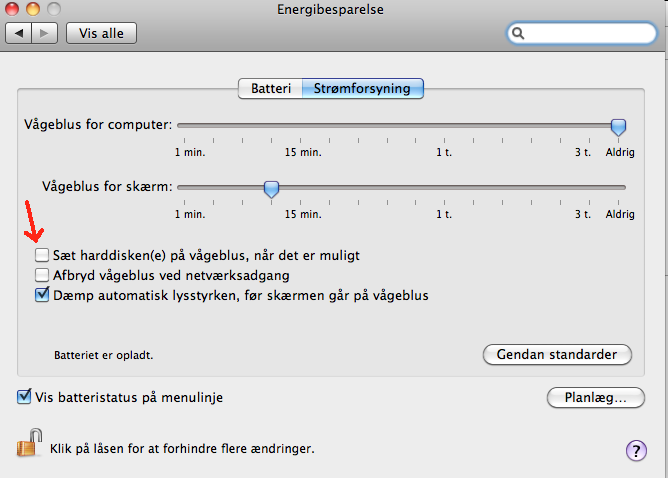Click the lock icon to prevent changes
Image resolution: width=668 pixels, height=478 pixels.
tap(29, 443)
